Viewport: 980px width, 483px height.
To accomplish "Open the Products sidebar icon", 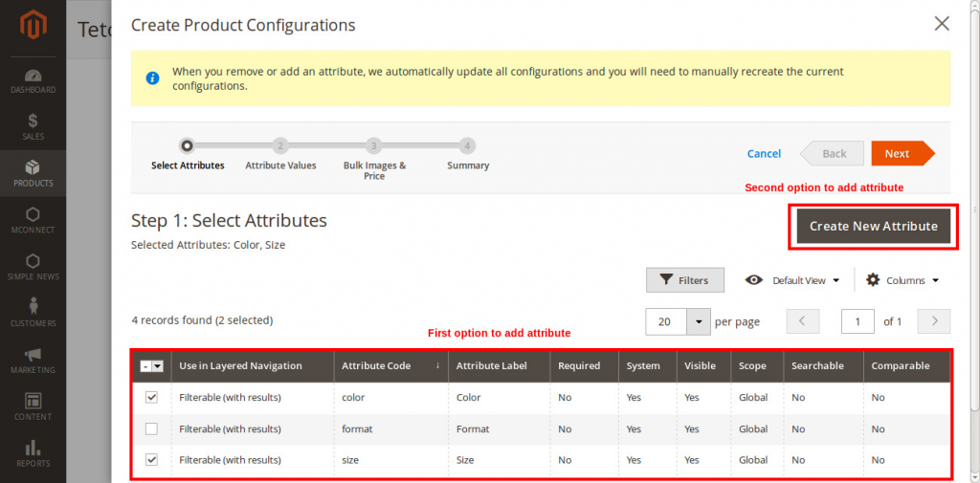I will (x=33, y=173).
